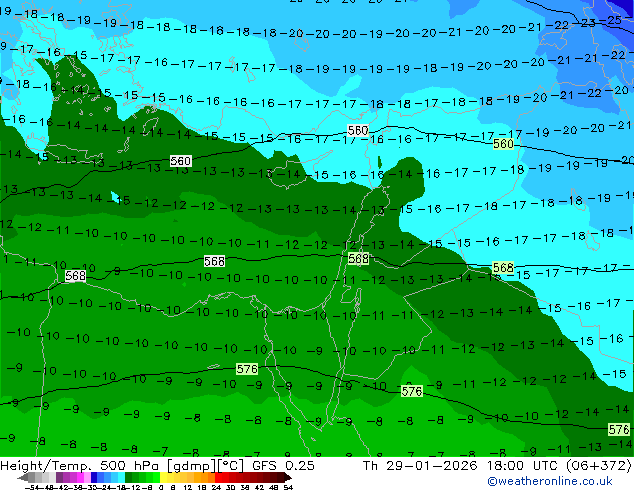Click the '-25' temperature value on the map
Image resolution: width=634 pixels, height=490 pixels.
612,20
